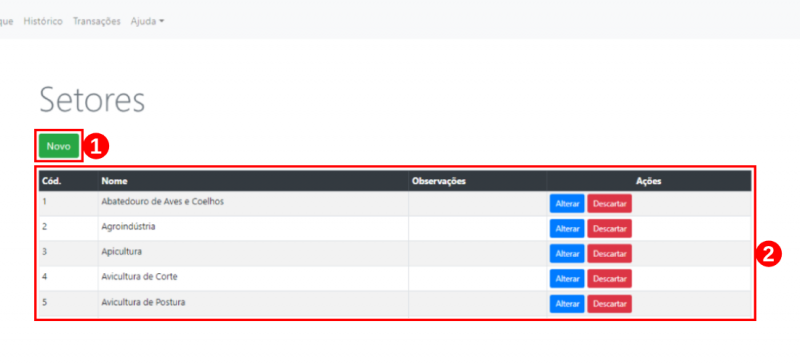Click Alterar for Avicultura de Postura
This screenshot has height=364, width=800.
567,304
